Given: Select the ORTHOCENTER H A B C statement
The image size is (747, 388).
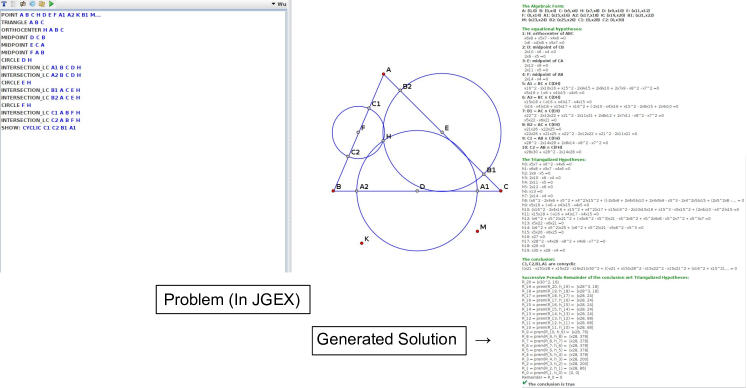Looking at the screenshot, I should pos(32,30).
